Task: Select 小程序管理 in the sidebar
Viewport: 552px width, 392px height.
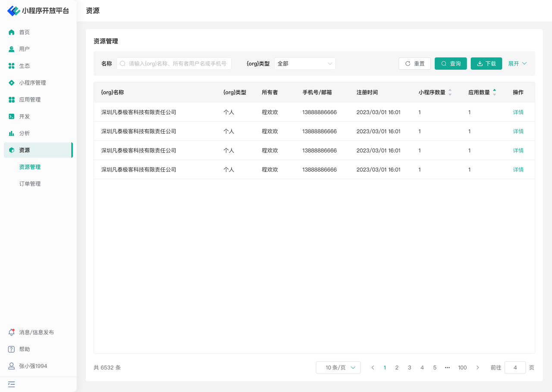Action: [32, 83]
